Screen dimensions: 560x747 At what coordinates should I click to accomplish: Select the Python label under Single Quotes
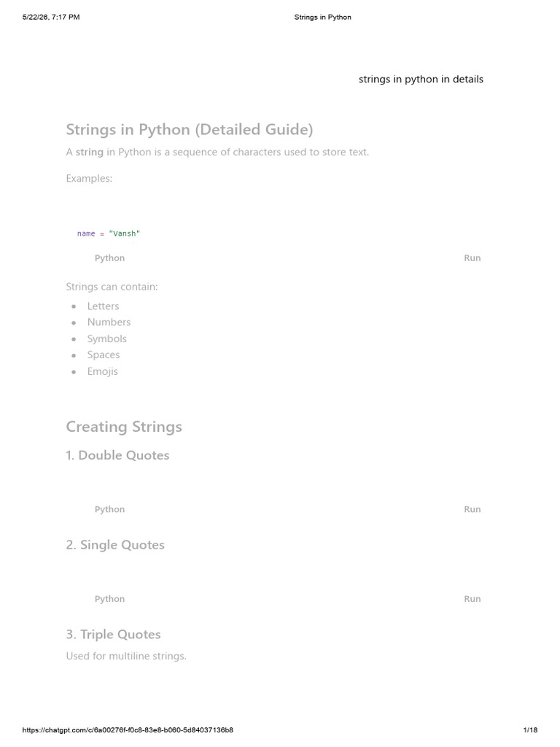pos(109,600)
